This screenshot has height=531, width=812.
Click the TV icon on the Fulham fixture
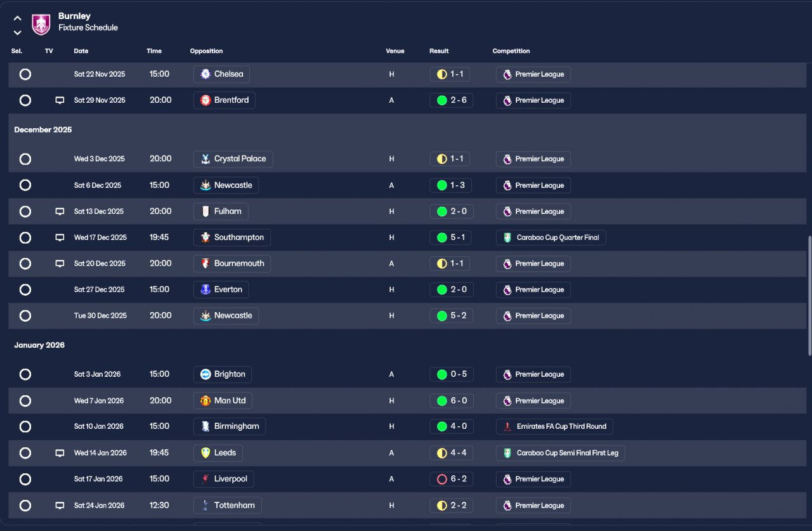click(x=60, y=211)
